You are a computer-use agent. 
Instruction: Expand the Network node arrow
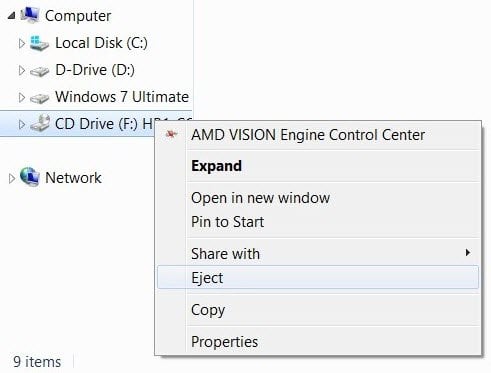click(x=12, y=178)
